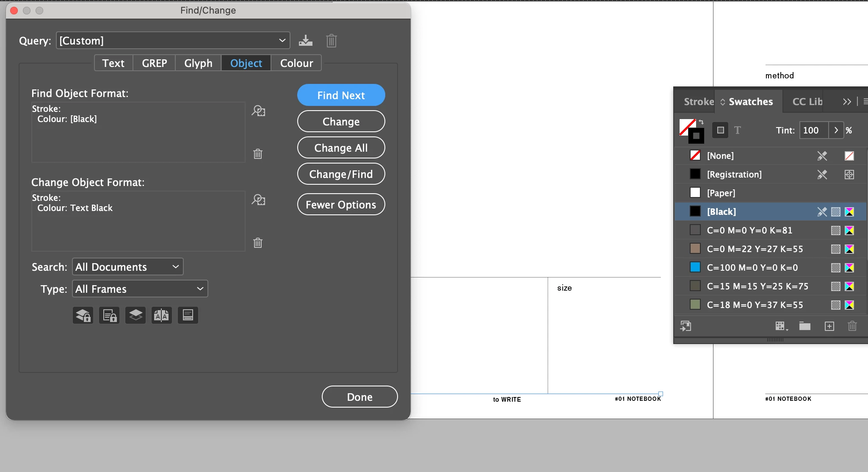Click New Colour Group folder icon
Screen dimensions: 868x472
[804, 326]
